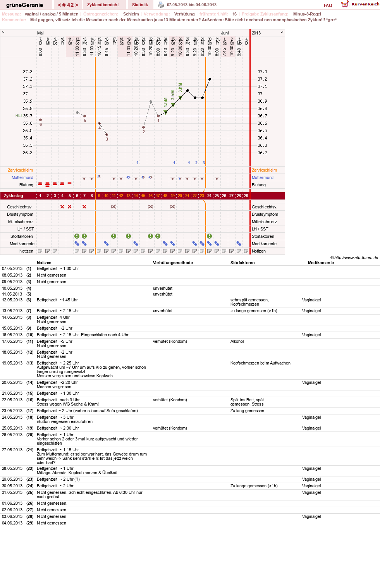Click the Blutung bleeding mark on cycle day 5
Screen dimensions: 380x588
[70, 183]
